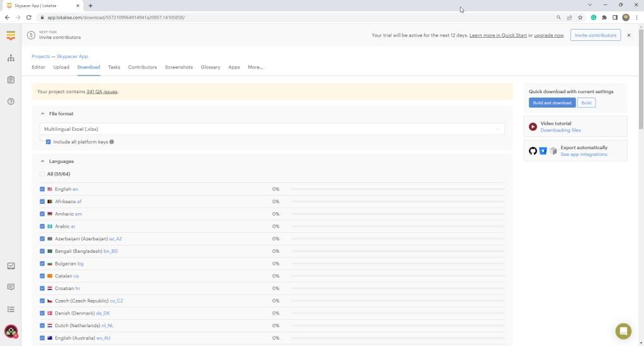Open the browser tab search chevron
This screenshot has height=346, width=644.
point(590,5)
